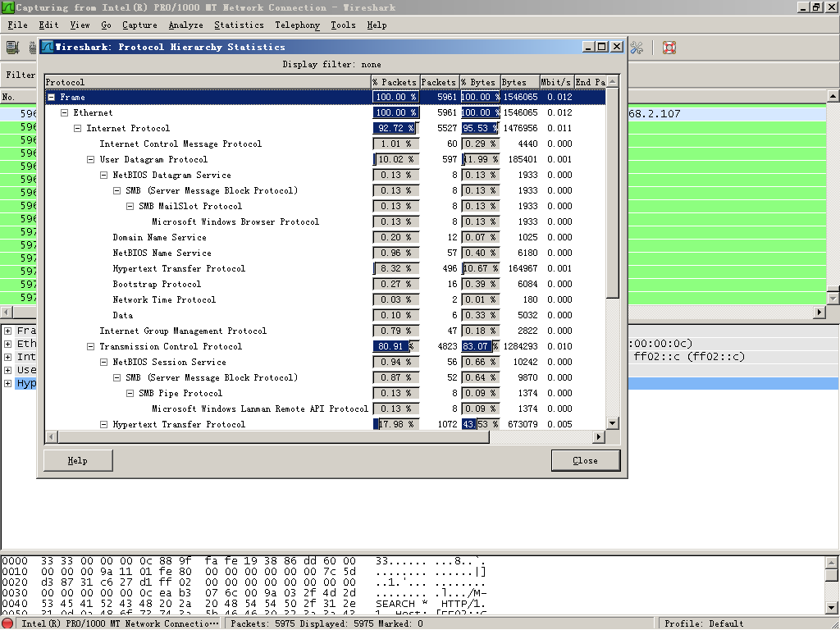This screenshot has width=840, height=630.
Task: Expand the Fra... row in packet details pane
Action: pyautogui.click(x=7, y=331)
